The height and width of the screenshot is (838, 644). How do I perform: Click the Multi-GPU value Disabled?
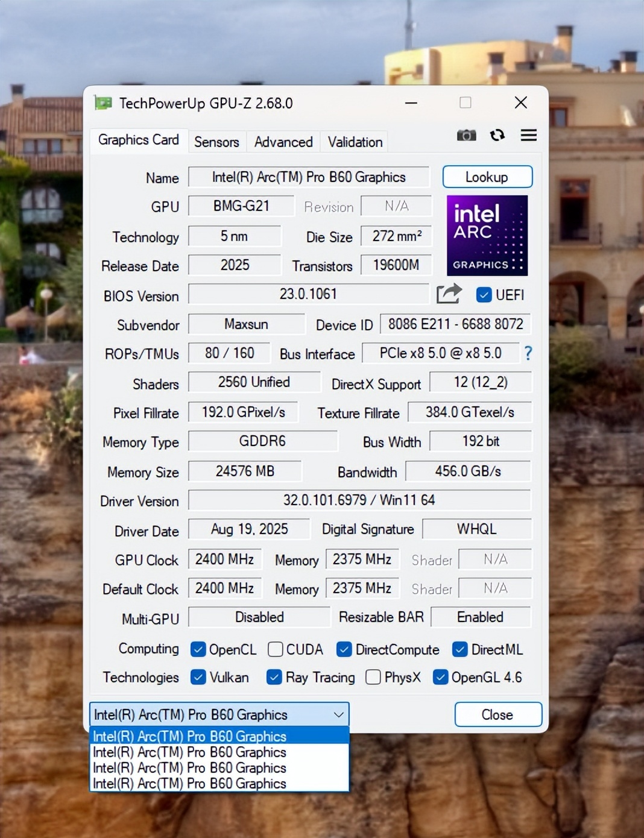[x=259, y=617]
